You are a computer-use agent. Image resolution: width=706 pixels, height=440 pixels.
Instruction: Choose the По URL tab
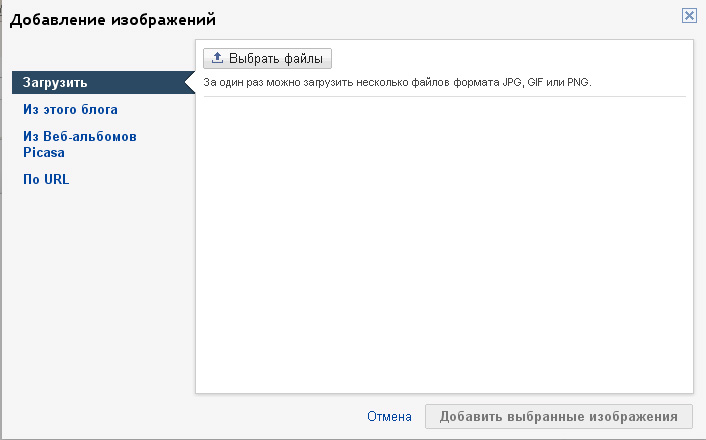(x=46, y=179)
